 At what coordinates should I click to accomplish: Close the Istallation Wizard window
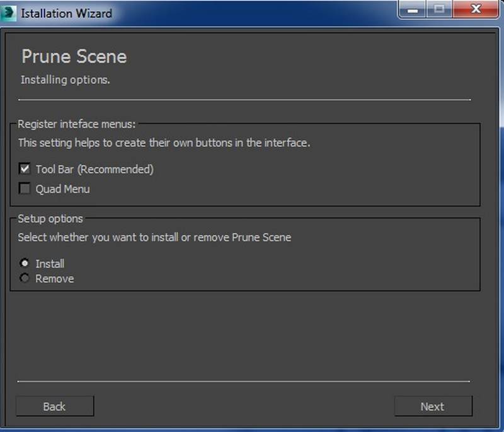coord(477,9)
